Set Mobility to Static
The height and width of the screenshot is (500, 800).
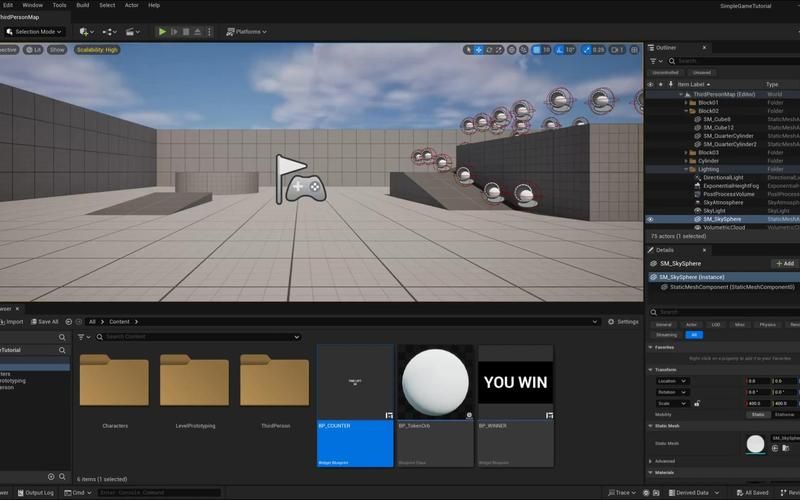pos(758,414)
